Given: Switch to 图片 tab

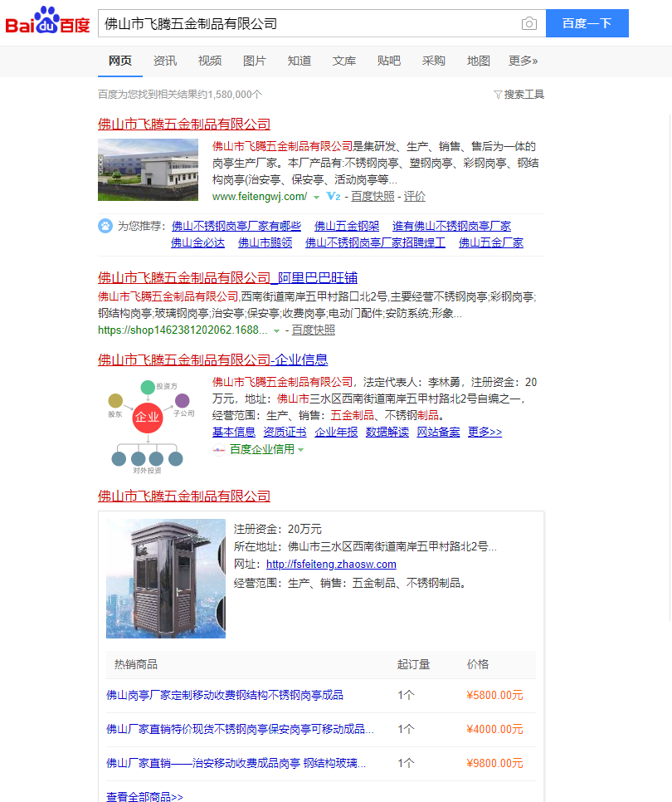Looking at the screenshot, I should 255,61.
